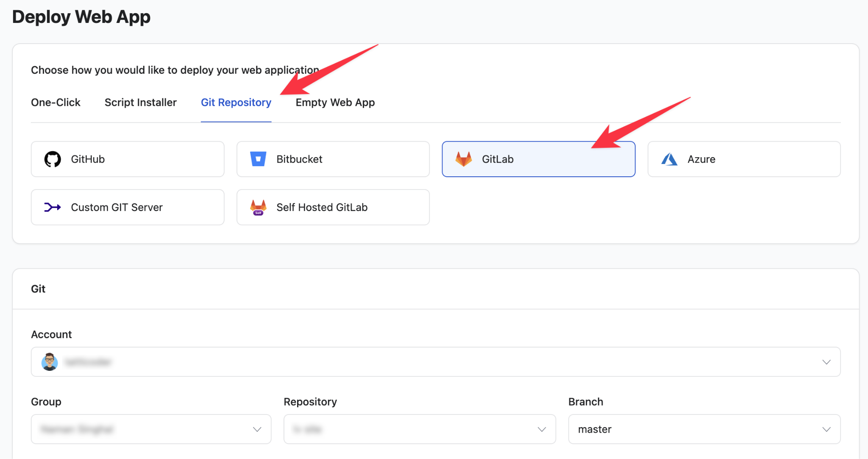Click the Account dropdown chevron arrow

click(826, 362)
